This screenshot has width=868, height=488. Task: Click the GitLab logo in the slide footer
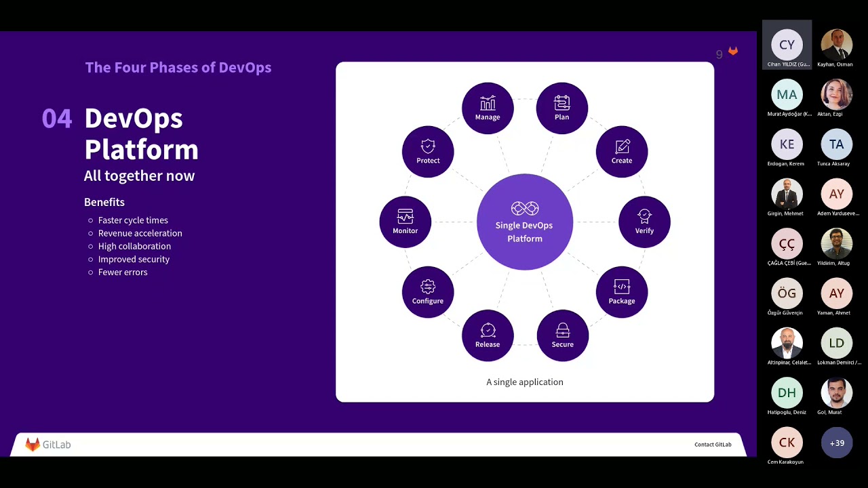(x=48, y=445)
